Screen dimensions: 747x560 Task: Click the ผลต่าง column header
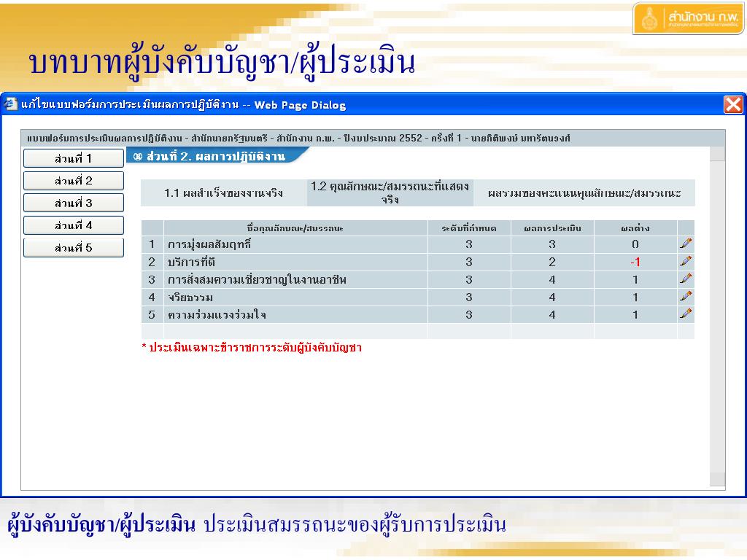click(x=635, y=228)
